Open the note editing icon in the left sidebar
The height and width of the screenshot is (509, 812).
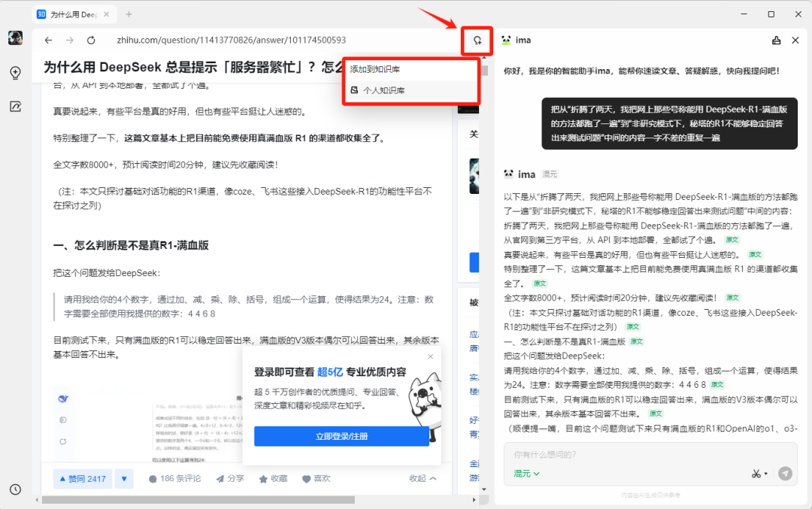click(16, 107)
